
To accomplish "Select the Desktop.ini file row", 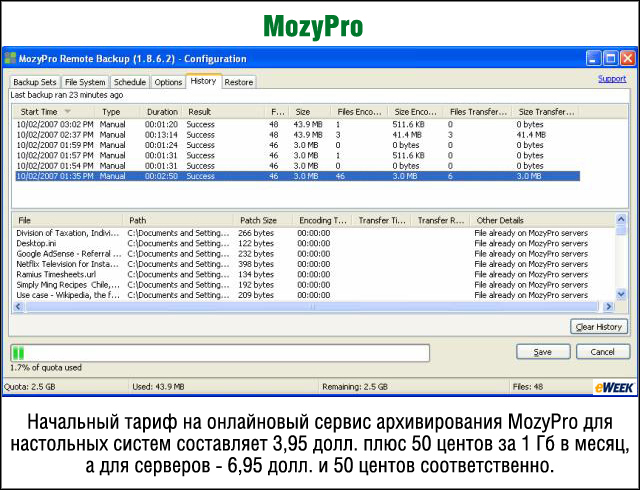I will [x=313, y=243].
